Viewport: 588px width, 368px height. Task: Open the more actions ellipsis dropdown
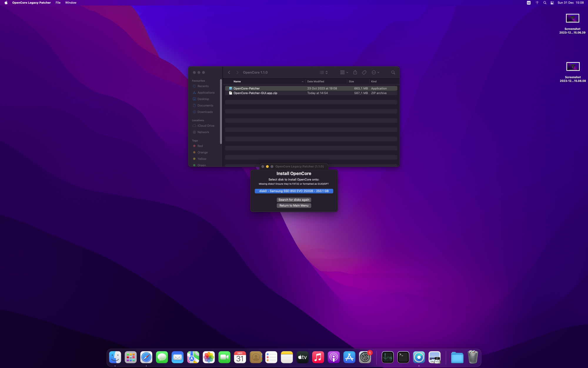[375, 72]
